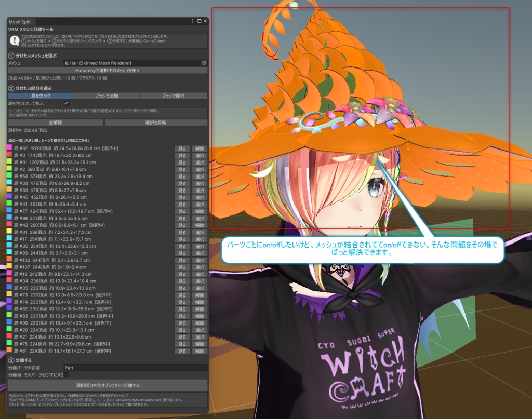Click 選択 for island #20

pos(199,330)
